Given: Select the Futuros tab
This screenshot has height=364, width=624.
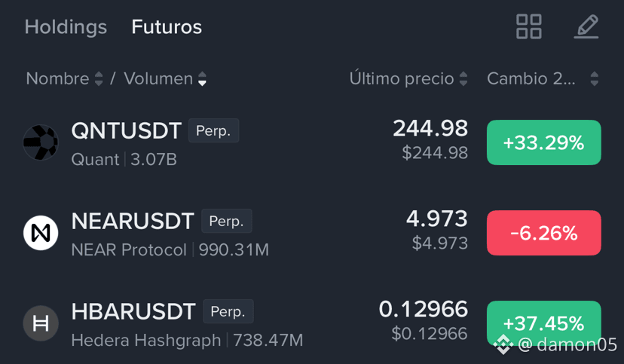Looking at the screenshot, I should (167, 27).
